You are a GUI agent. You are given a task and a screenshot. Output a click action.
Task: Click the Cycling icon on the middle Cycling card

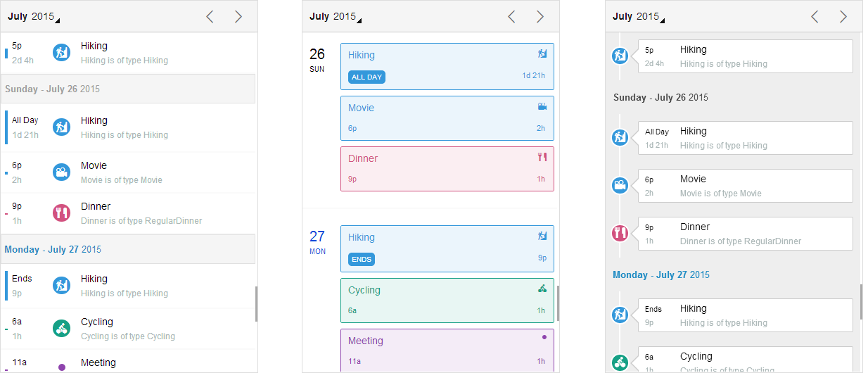click(542, 289)
